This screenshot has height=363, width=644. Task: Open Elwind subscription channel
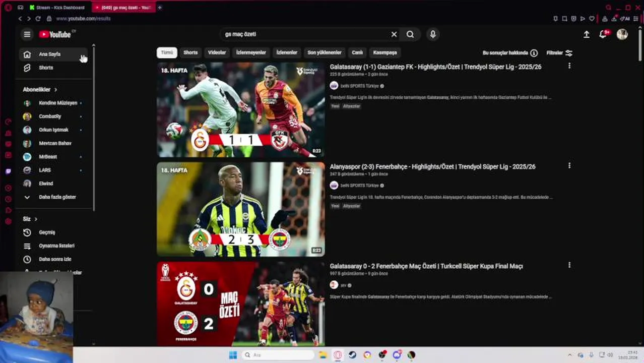[52, 184]
